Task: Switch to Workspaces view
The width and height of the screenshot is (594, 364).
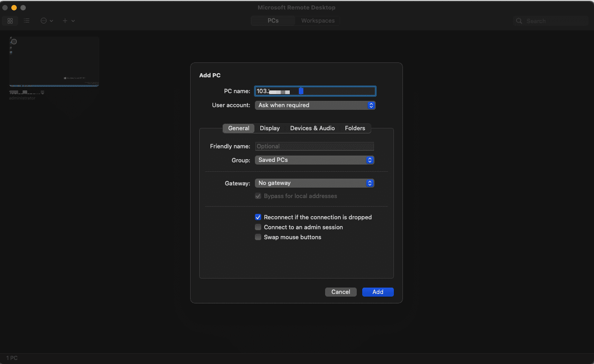Action: pos(318,21)
